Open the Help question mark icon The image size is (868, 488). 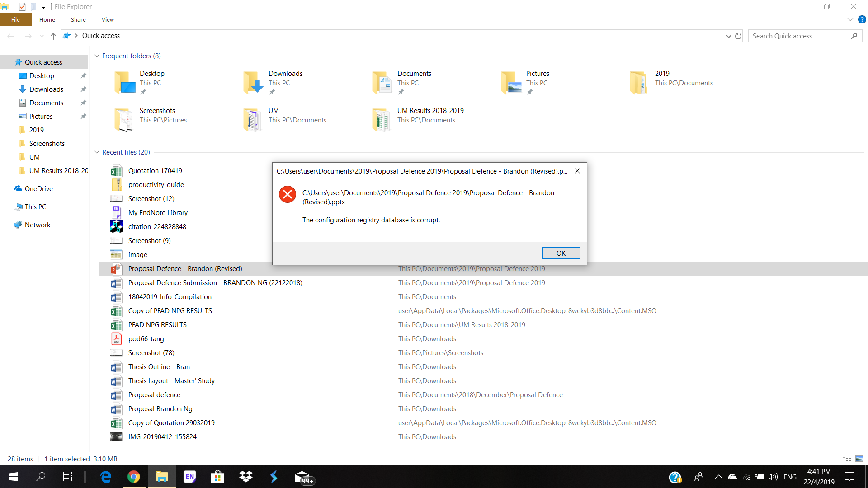tap(862, 19)
